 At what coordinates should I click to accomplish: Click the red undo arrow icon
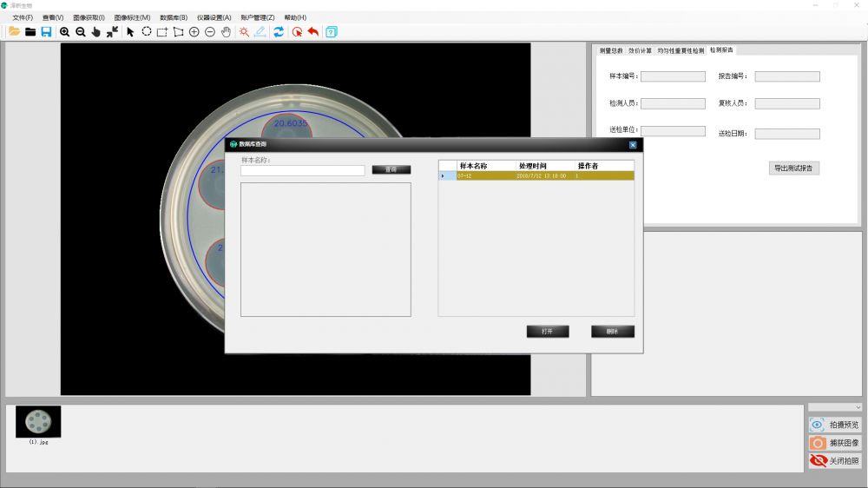[x=313, y=32]
